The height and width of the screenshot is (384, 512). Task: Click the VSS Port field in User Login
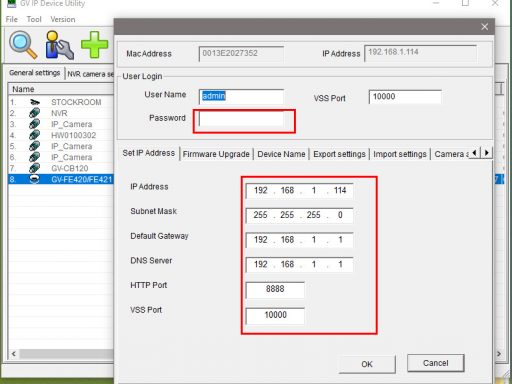[x=405, y=97]
